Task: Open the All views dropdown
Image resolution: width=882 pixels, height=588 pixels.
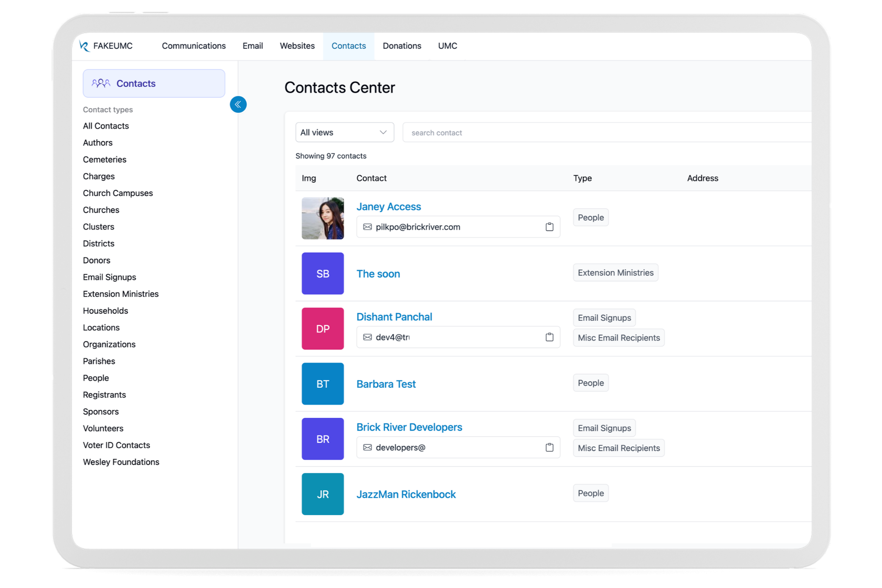Action: click(344, 133)
